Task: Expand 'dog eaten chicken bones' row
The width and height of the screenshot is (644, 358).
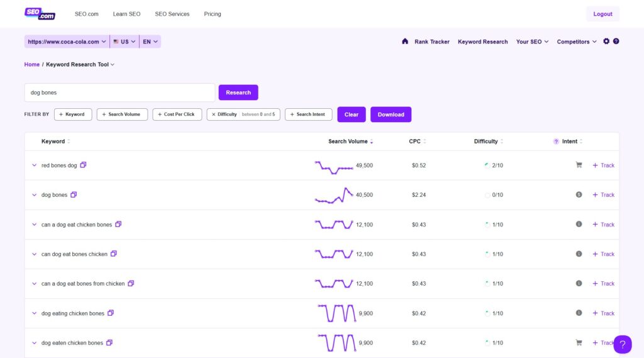Action: click(x=34, y=343)
